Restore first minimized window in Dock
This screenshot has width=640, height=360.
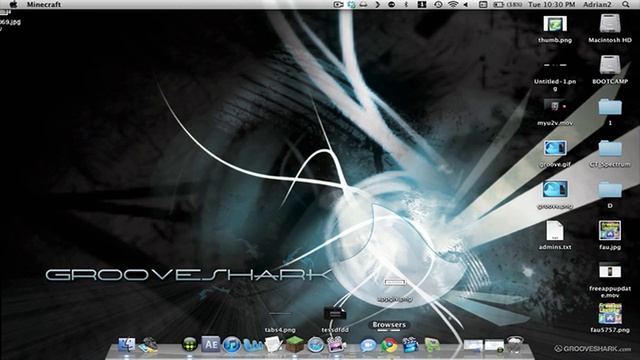(473, 345)
